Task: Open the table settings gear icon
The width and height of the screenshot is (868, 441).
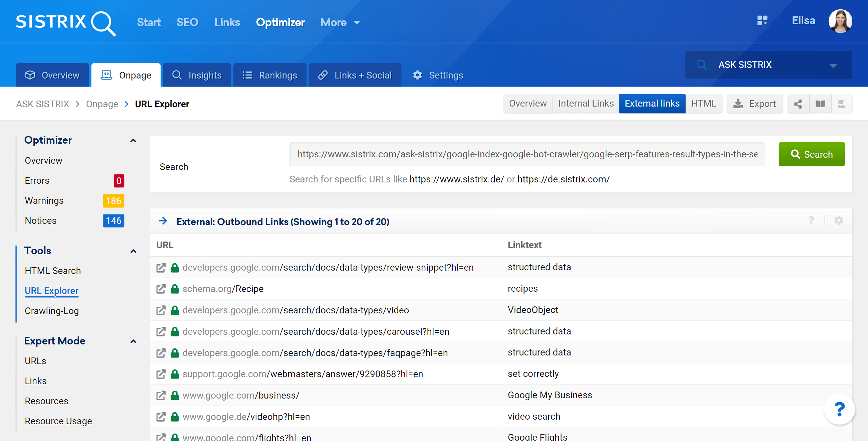Action: click(x=839, y=220)
